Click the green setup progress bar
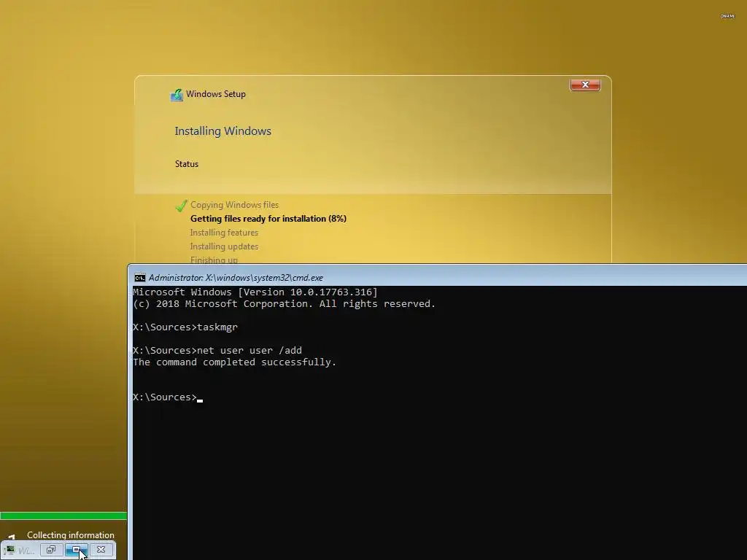Screen dimensions: 747x560 pos(63,516)
